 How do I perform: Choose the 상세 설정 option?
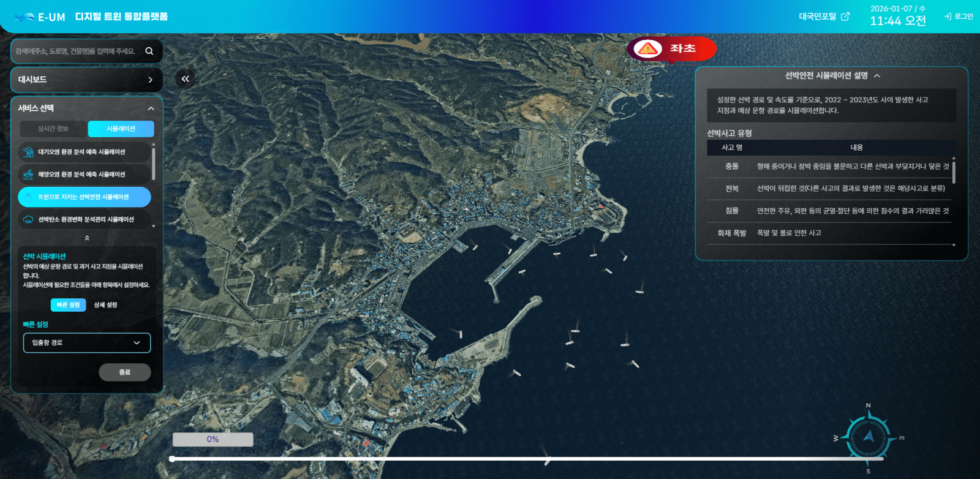click(105, 305)
